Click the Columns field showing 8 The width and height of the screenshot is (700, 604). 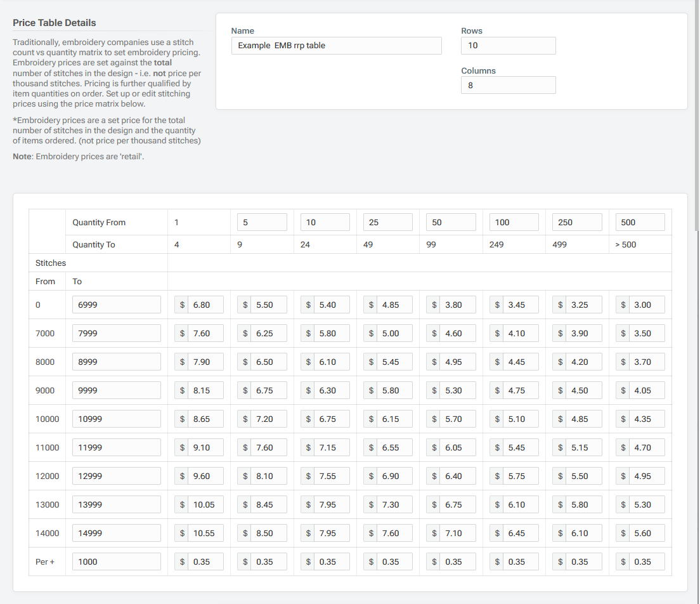click(x=508, y=85)
